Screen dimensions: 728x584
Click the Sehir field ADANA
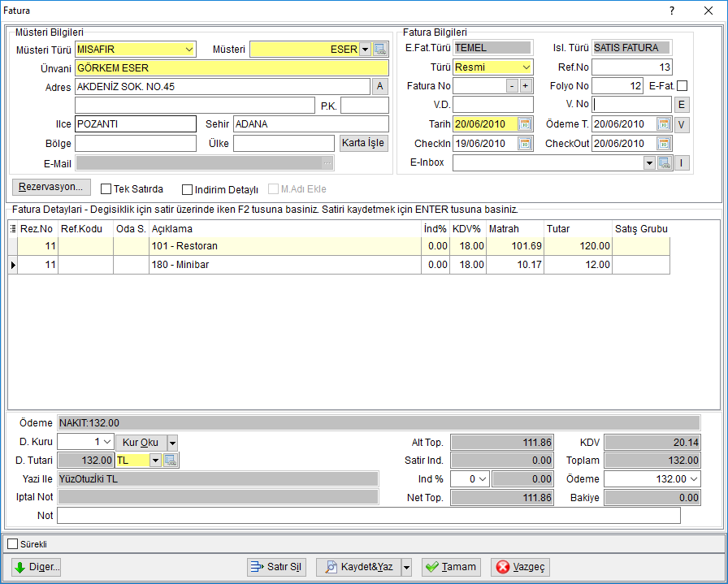pos(310,124)
